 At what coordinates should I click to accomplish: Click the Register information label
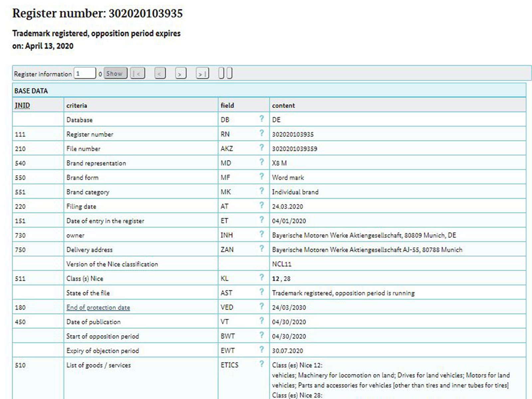[43, 74]
